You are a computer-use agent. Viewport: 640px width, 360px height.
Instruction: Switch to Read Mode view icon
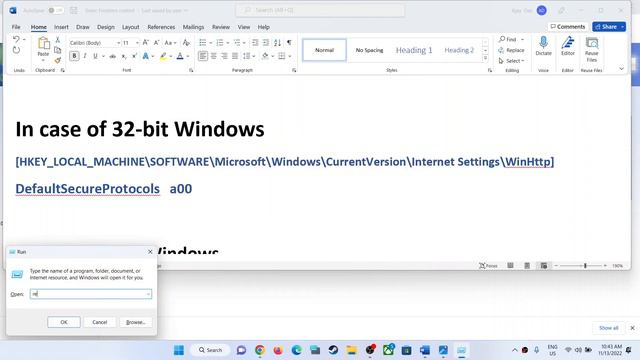click(x=510, y=266)
